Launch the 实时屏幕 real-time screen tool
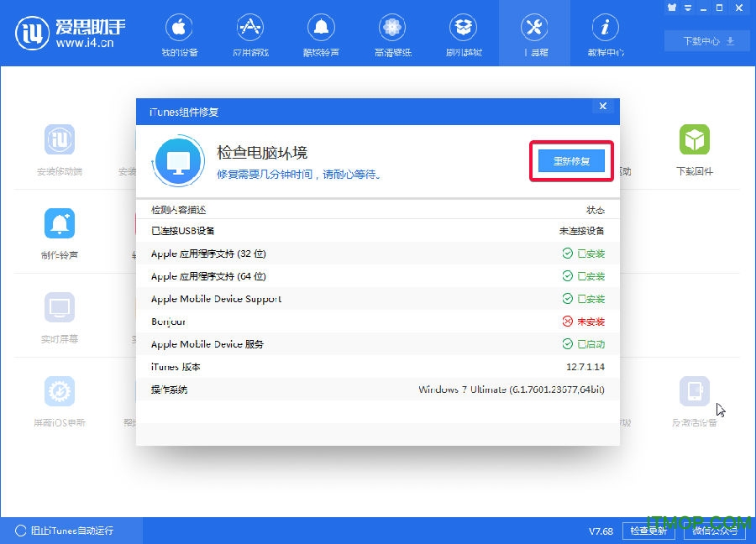 coord(60,308)
